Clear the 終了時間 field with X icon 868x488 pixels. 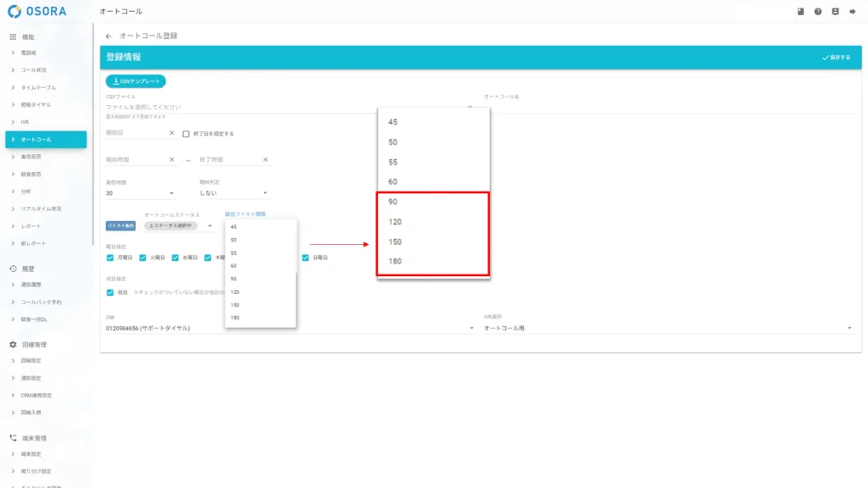coord(265,159)
